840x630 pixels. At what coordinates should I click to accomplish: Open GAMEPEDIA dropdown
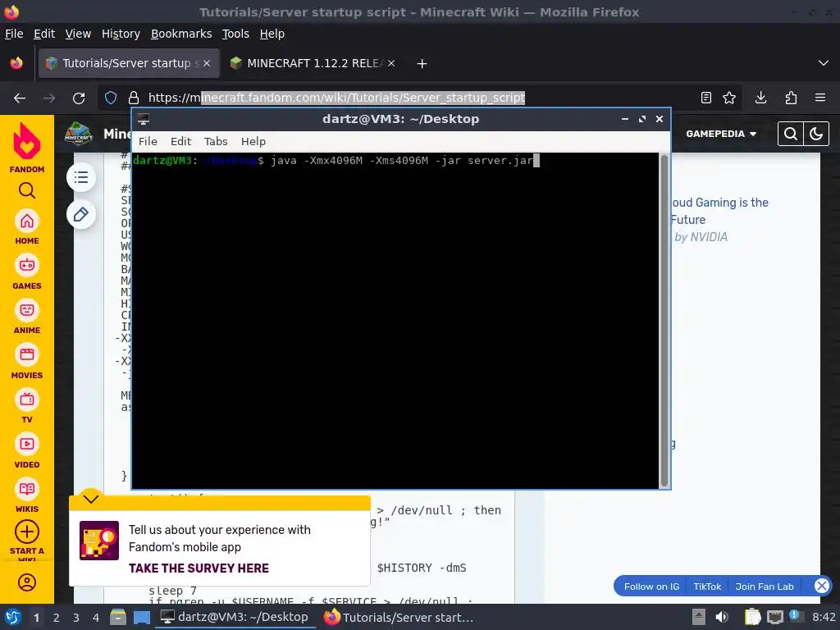(x=721, y=134)
